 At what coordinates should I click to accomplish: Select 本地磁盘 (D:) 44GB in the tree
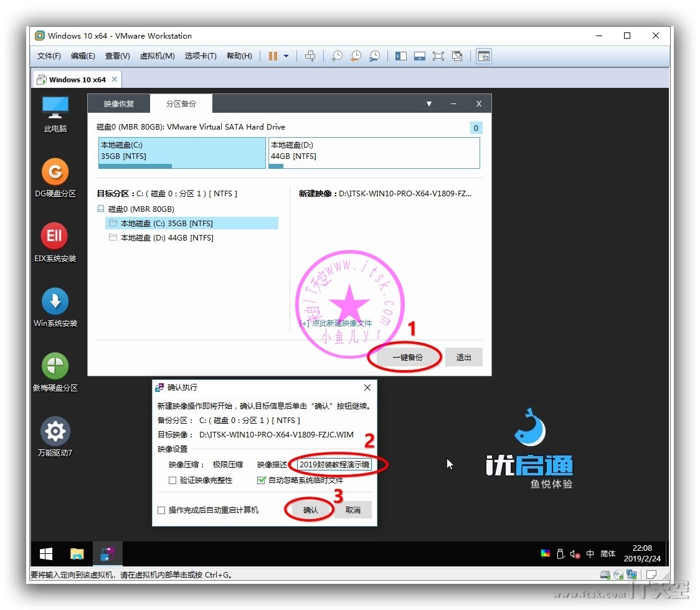coord(167,237)
